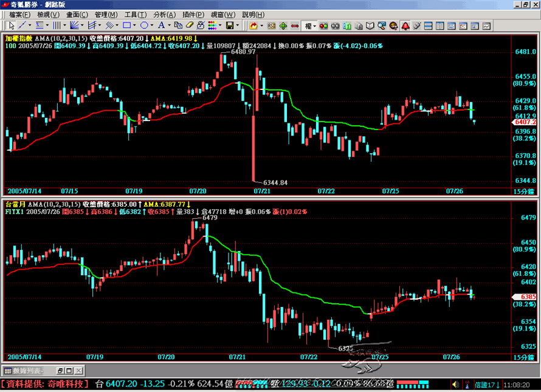The width and height of the screenshot is (541, 392).
Task: Click the 信證17 status bar indicator
Action: pos(484,385)
